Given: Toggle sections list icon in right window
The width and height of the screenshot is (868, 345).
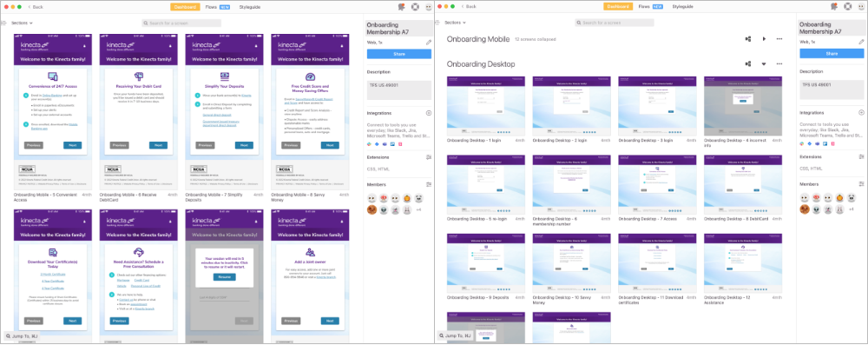Looking at the screenshot, I should (437, 23).
